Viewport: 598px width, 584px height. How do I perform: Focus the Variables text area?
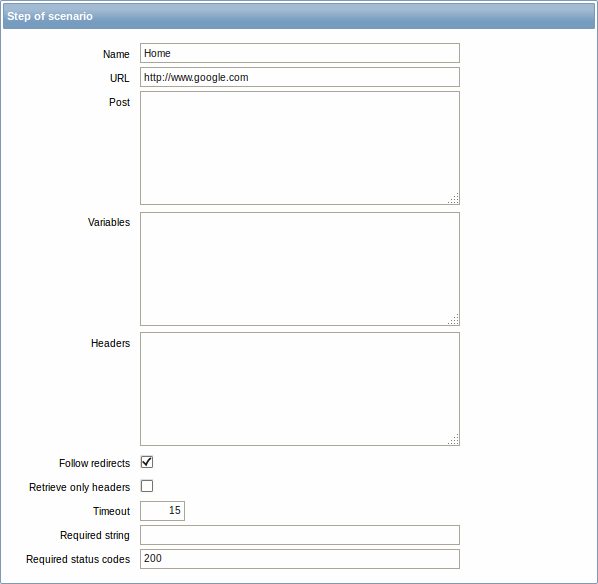(300, 269)
